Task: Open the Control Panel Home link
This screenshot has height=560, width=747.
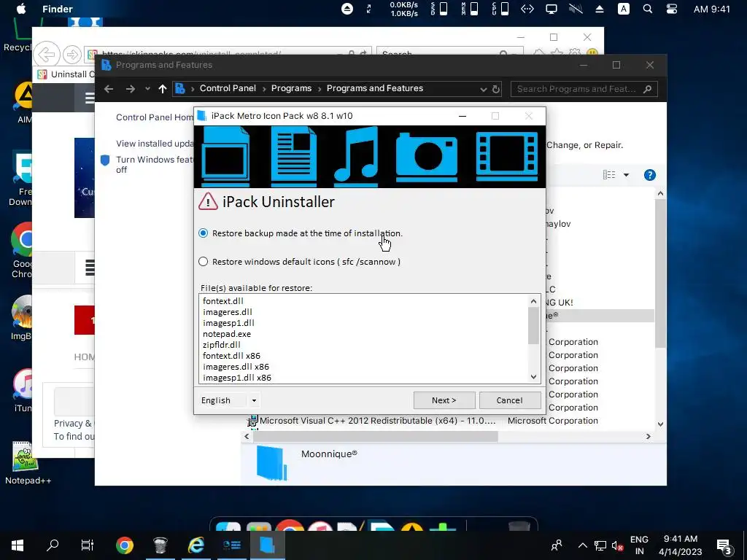Action: coord(155,117)
